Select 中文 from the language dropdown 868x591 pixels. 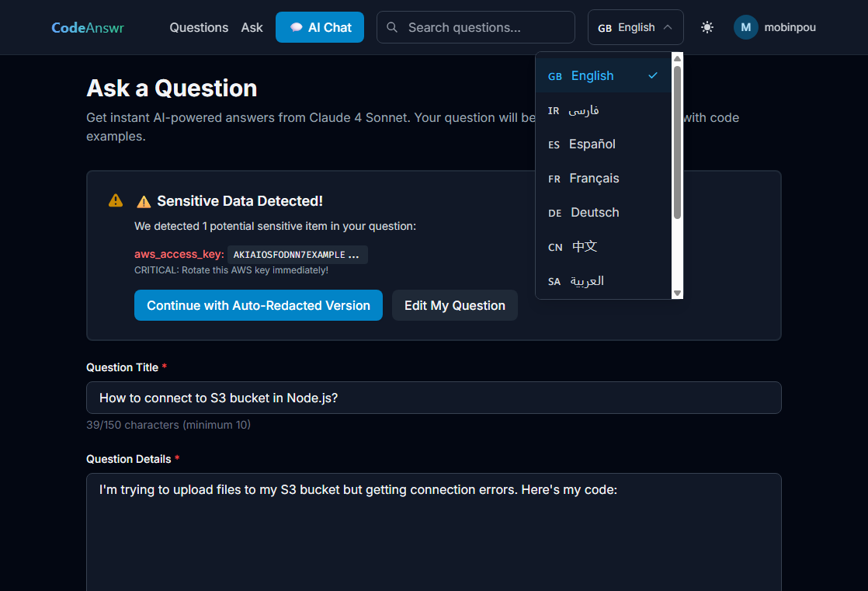coord(585,246)
